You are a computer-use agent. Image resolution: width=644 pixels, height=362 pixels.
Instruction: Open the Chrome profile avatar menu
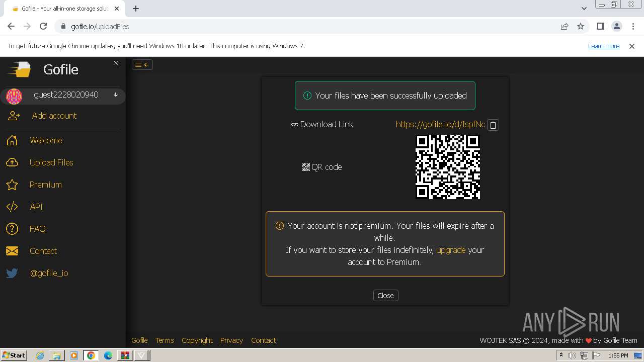click(616, 26)
